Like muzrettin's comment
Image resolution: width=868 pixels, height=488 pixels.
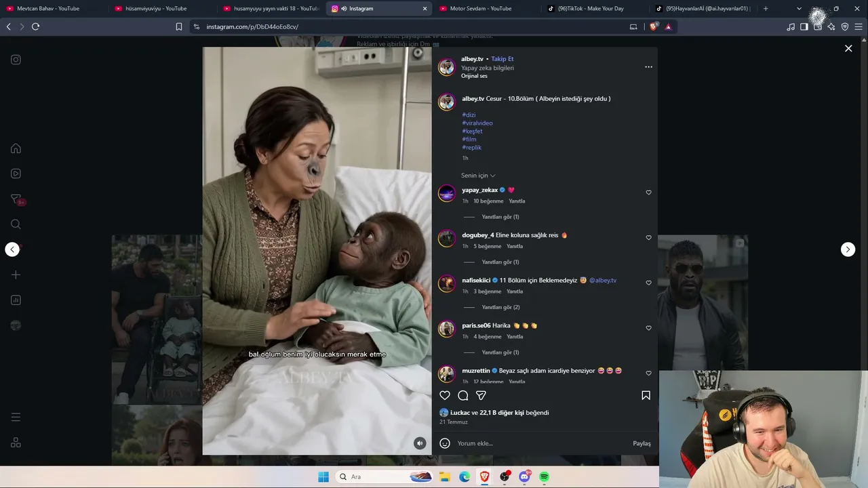point(648,373)
